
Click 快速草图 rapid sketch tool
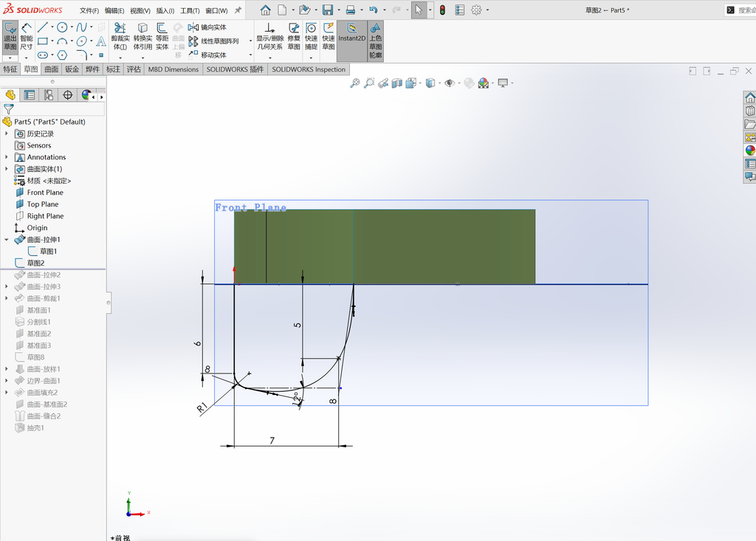pos(329,37)
